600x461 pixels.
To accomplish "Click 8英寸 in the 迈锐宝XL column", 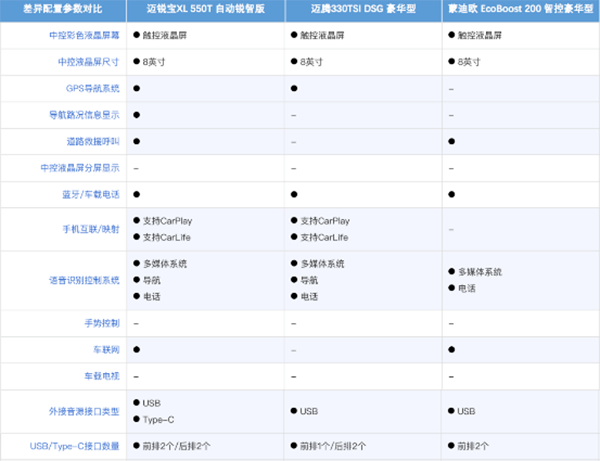I will point(154,62).
